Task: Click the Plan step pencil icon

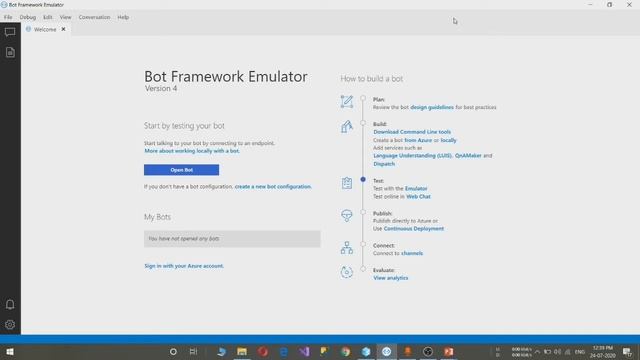Action: point(347,101)
